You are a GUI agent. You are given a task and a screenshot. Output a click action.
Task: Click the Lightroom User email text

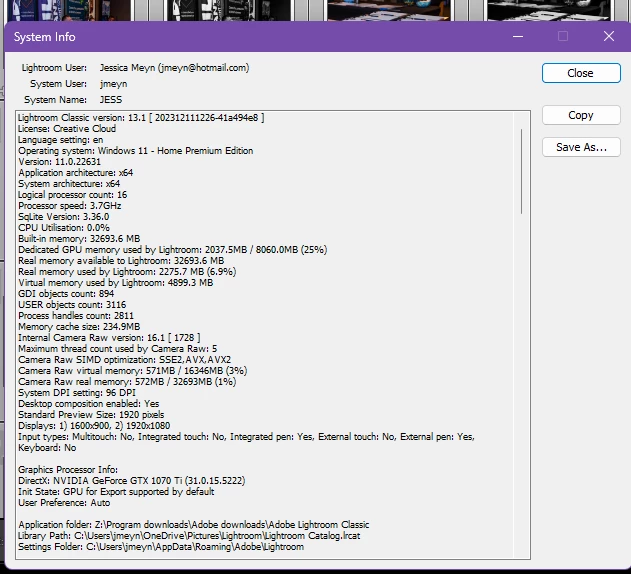pos(204,68)
